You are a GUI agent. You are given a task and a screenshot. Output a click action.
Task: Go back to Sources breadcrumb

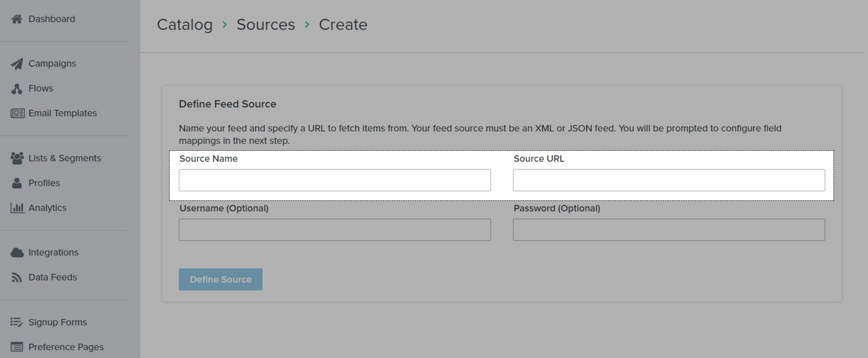pos(265,24)
